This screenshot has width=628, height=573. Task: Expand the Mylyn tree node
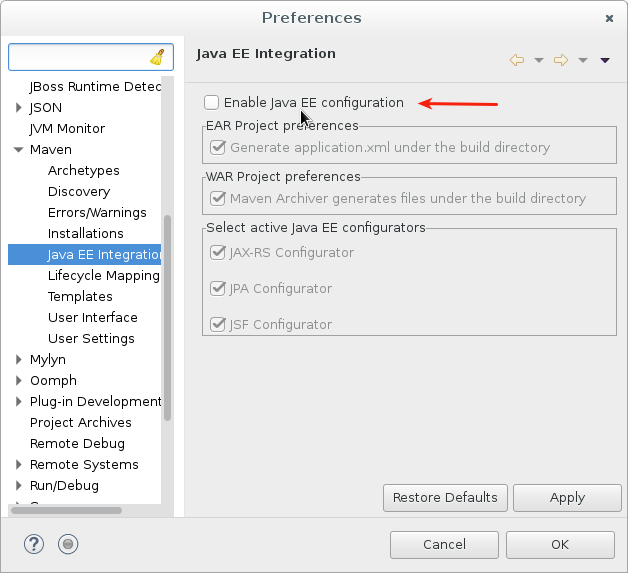[x=18, y=359]
